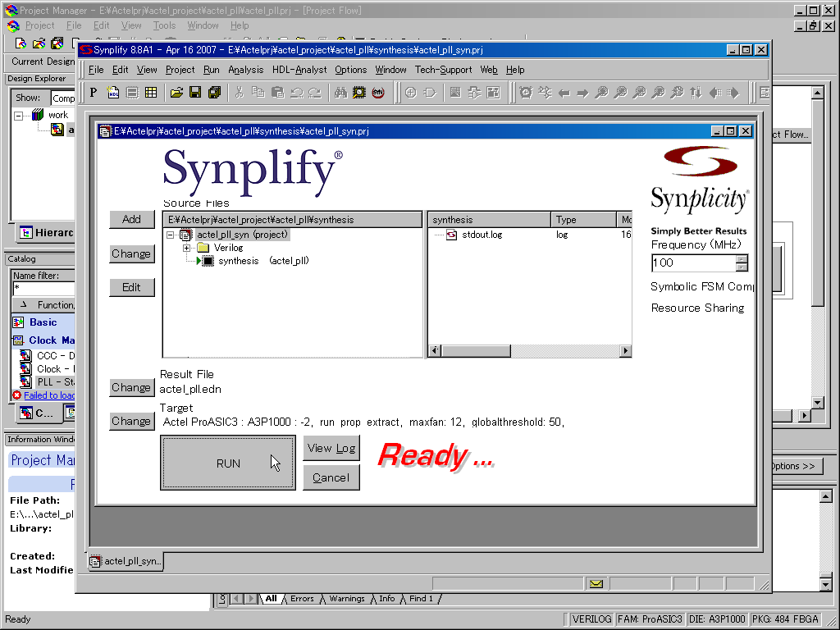Click the Function column sort header

(44, 305)
